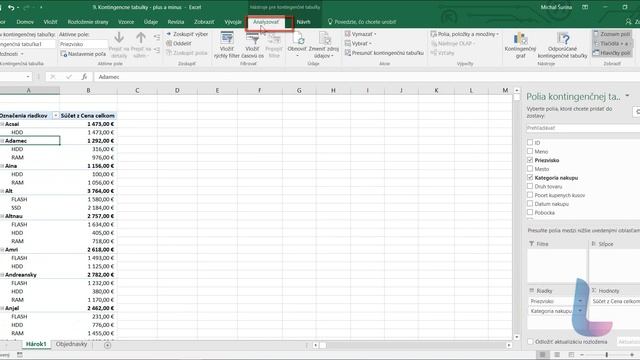Click the insert function fx icon
The height and width of the screenshot is (360, 640).
pyautogui.click(x=84, y=77)
